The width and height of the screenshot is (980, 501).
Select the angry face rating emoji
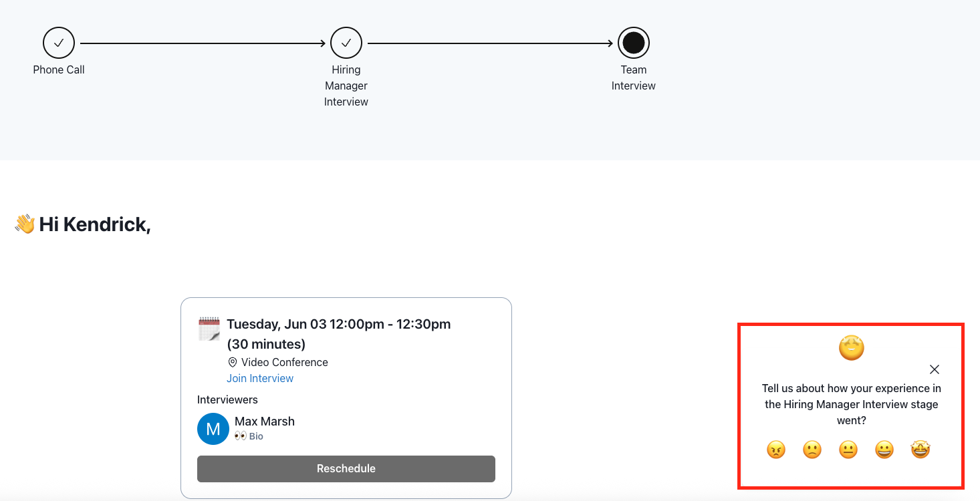tap(776, 450)
